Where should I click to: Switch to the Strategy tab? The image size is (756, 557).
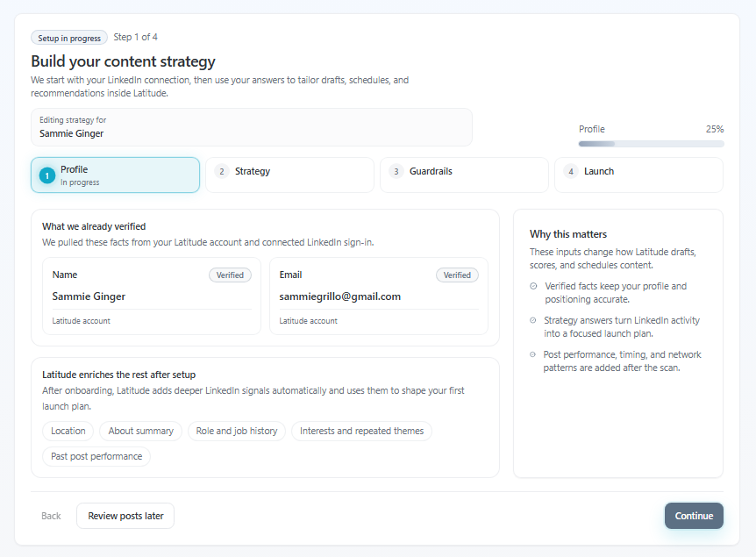coord(289,175)
